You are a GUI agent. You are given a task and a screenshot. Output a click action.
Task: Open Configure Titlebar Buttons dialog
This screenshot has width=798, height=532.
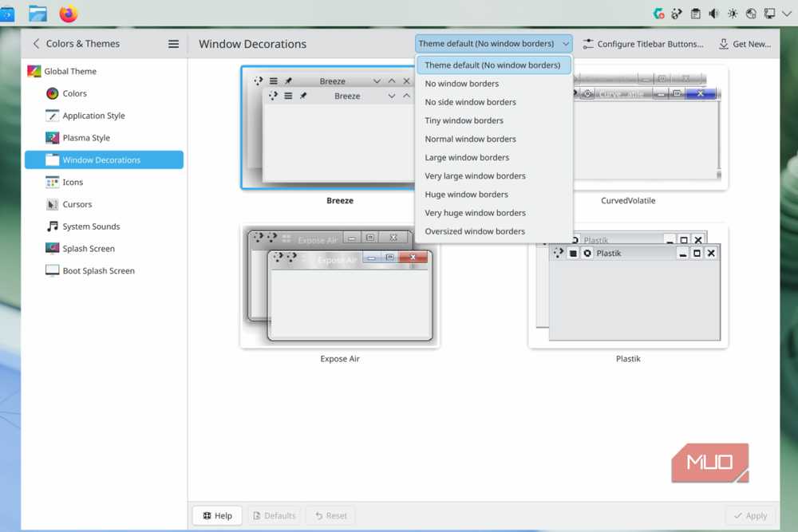(x=643, y=44)
